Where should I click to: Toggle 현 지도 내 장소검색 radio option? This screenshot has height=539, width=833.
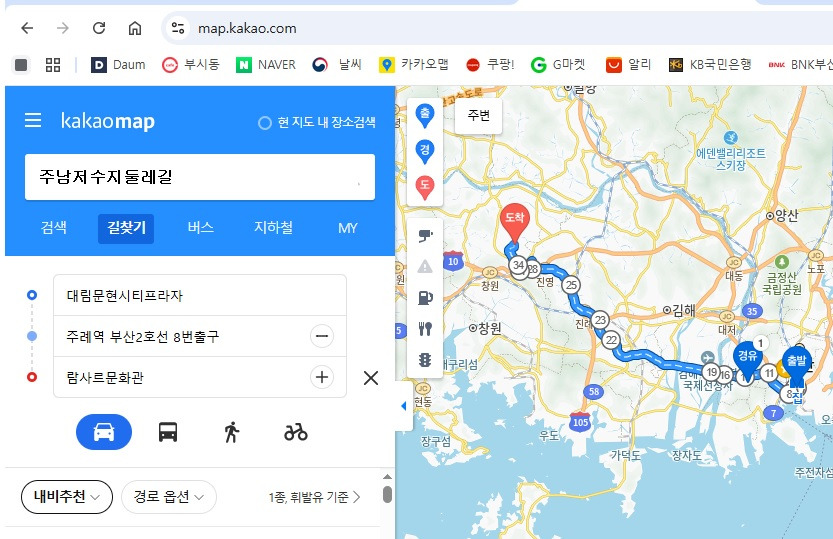click(x=317, y=123)
